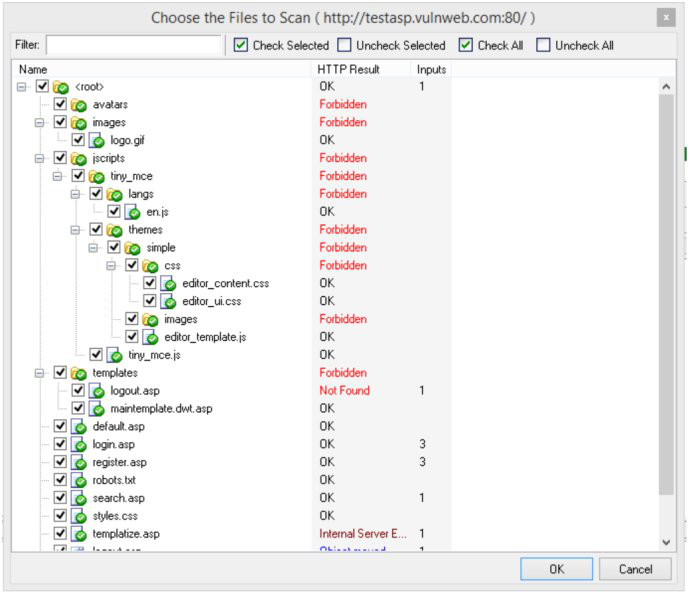Uncheck the editor_ui.css checkbox
The height and width of the screenshot is (592, 690).
click(x=150, y=301)
